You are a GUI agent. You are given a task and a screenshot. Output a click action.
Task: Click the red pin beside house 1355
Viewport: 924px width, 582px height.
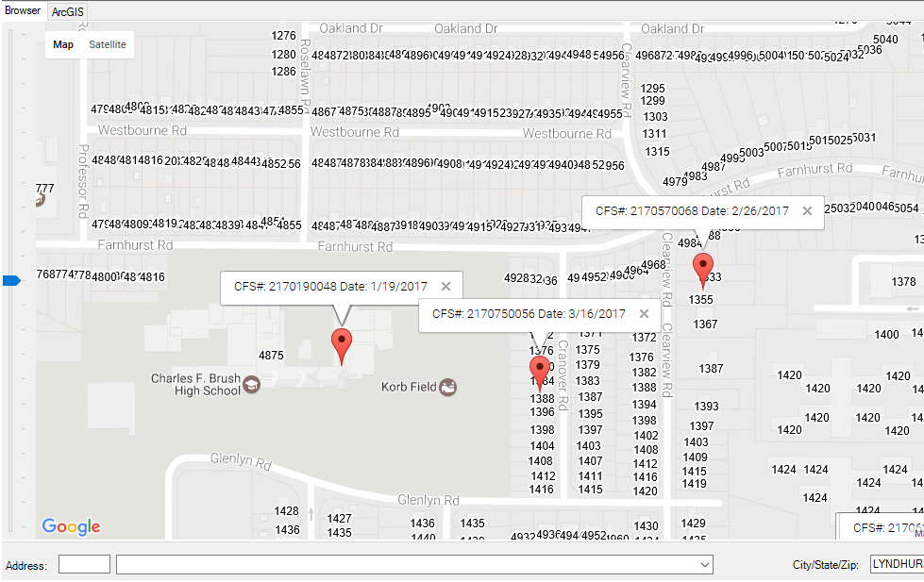[x=703, y=271]
